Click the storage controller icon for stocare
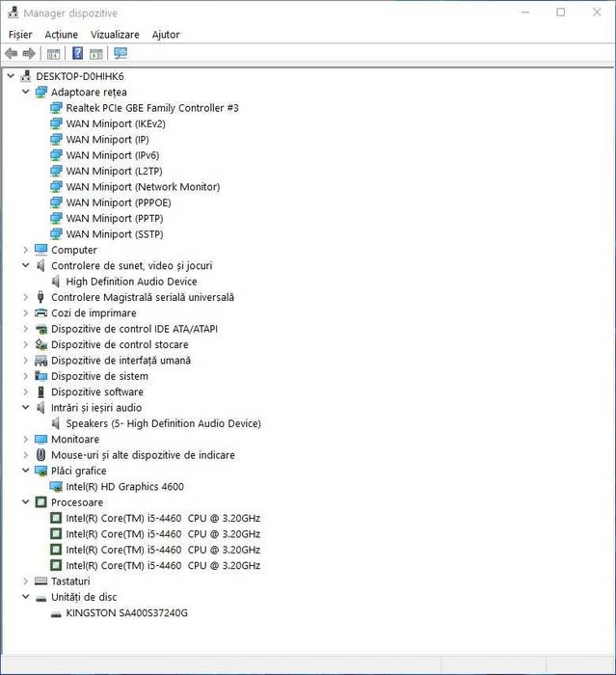This screenshot has height=675, width=616. pyautogui.click(x=40, y=344)
